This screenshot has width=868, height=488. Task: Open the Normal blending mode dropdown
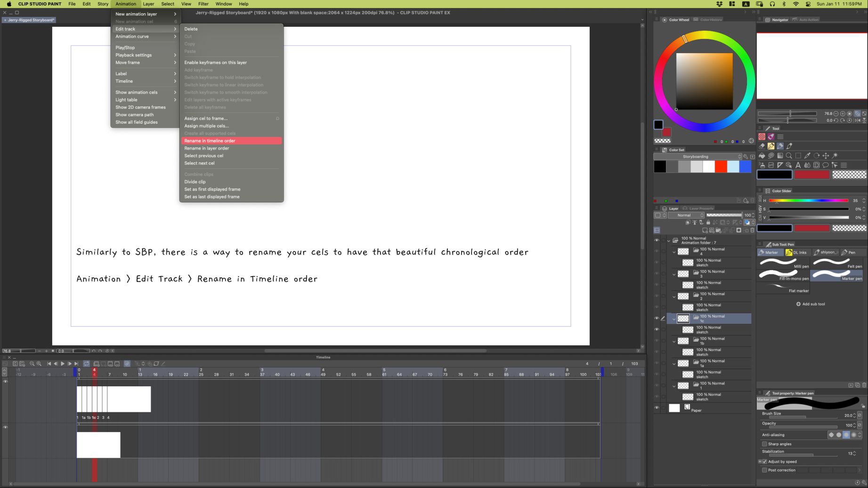tap(686, 215)
